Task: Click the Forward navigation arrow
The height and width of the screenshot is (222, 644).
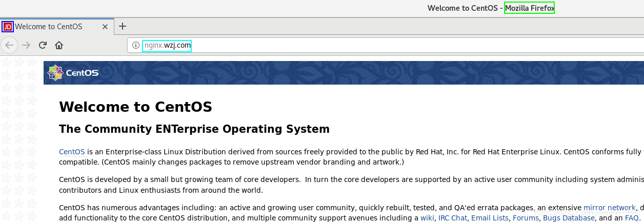Action: tap(26, 45)
